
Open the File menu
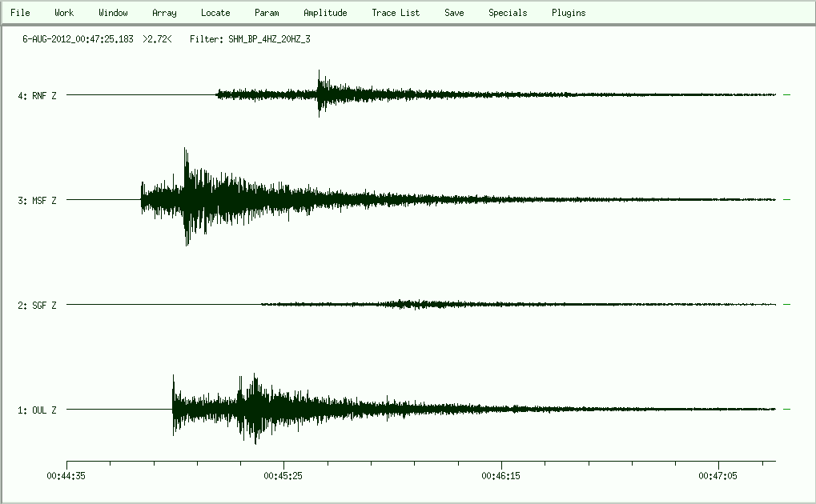[20, 13]
